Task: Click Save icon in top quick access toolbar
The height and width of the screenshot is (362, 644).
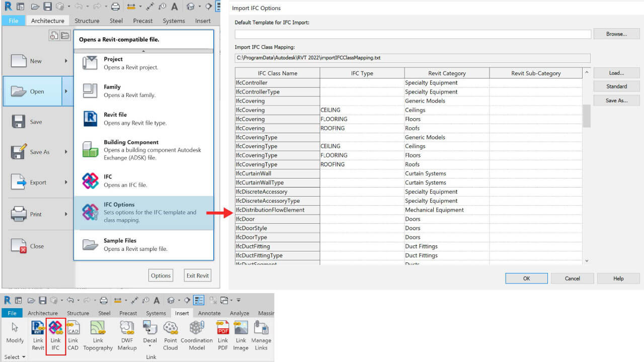Action: point(47,7)
